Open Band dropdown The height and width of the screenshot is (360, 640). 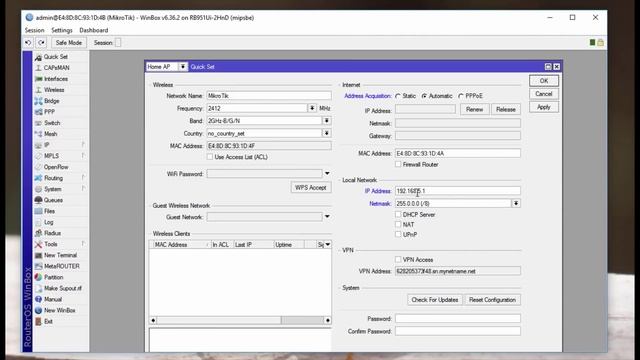coord(327,121)
